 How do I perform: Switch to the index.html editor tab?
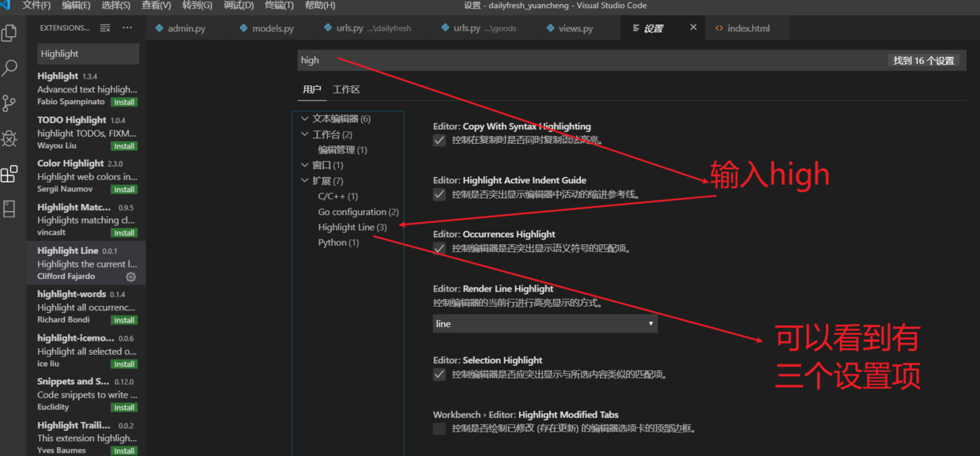click(748, 28)
